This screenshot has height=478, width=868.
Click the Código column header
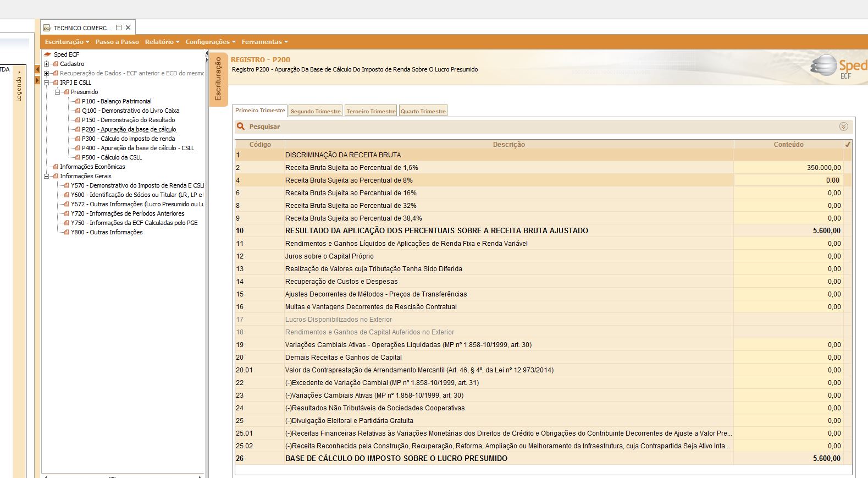[260, 145]
